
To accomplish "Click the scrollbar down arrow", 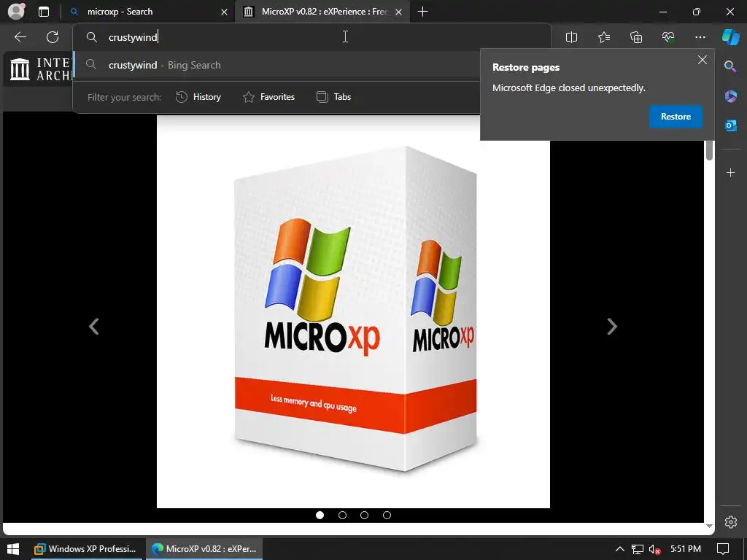I will point(709,526).
